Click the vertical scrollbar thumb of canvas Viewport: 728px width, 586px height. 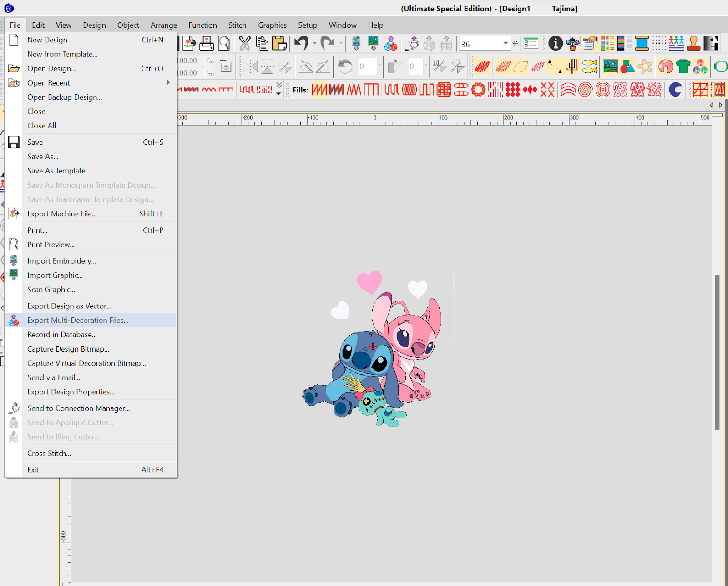coord(717,352)
